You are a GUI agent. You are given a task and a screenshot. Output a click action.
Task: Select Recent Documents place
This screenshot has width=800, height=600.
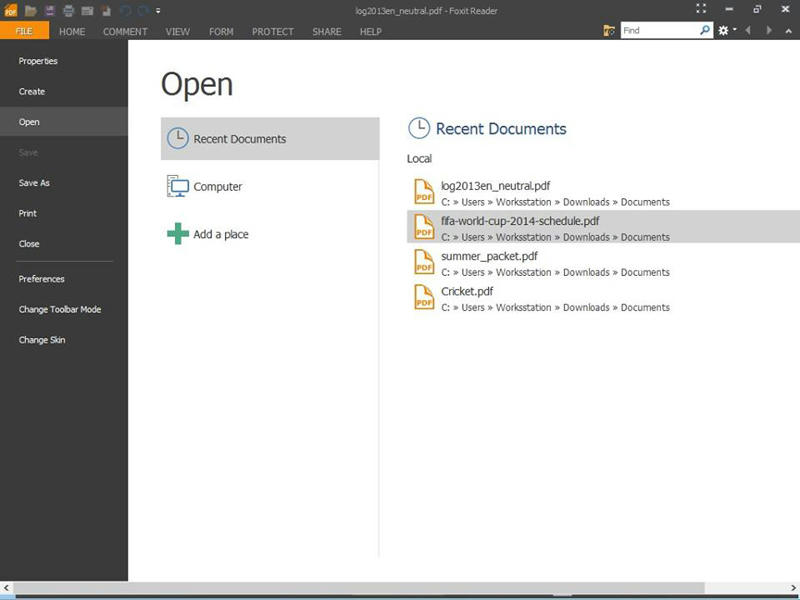pos(270,139)
